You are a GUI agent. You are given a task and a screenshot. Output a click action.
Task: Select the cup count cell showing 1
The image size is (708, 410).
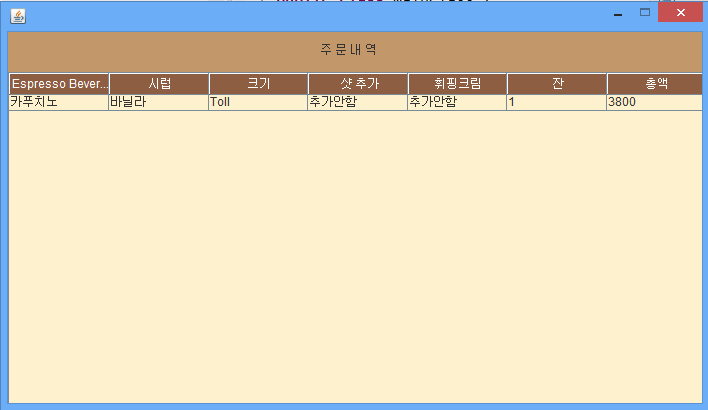tap(557, 102)
